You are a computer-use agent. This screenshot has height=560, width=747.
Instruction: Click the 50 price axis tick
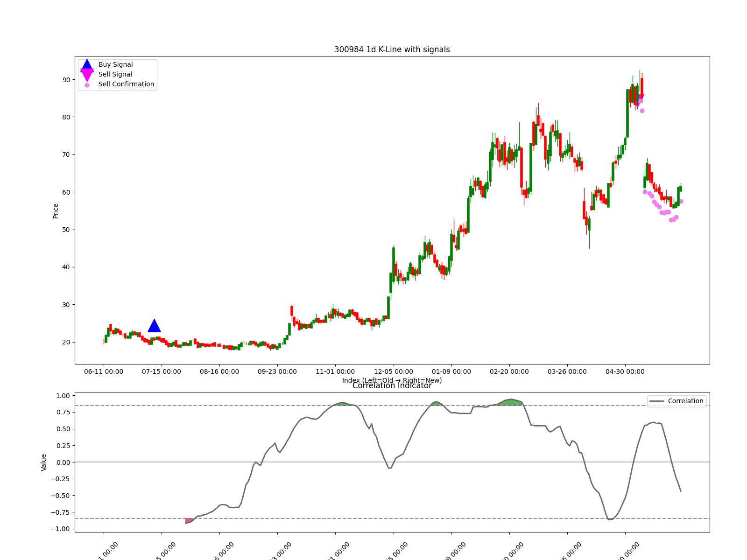click(x=66, y=230)
